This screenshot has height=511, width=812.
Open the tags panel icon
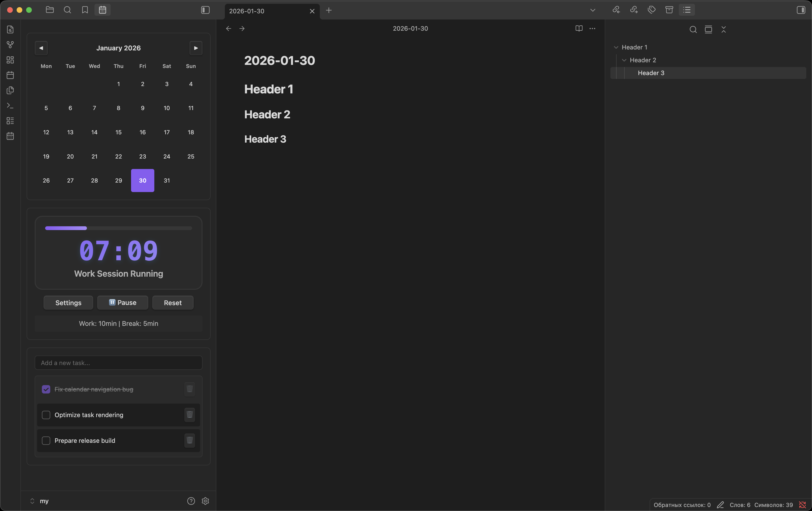pos(651,10)
